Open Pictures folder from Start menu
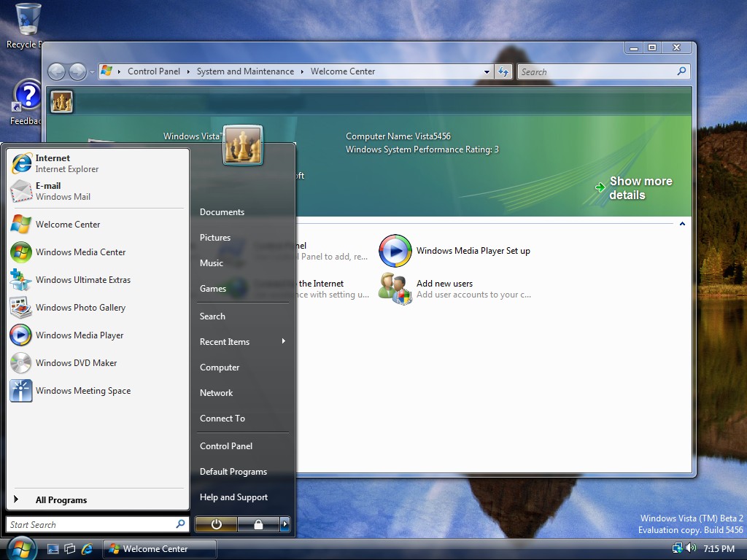This screenshot has width=747, height=560. (x=243, y=237)
